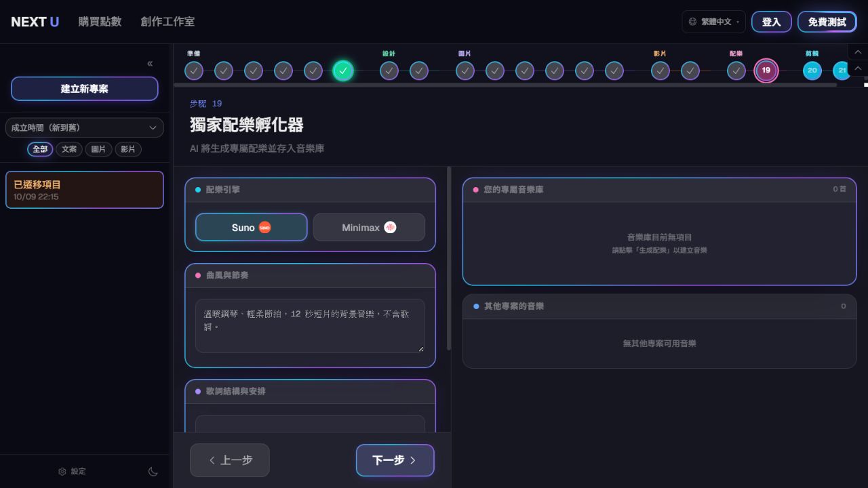Click the 無其他專案可用音樂 message

(x=659, y=344)
